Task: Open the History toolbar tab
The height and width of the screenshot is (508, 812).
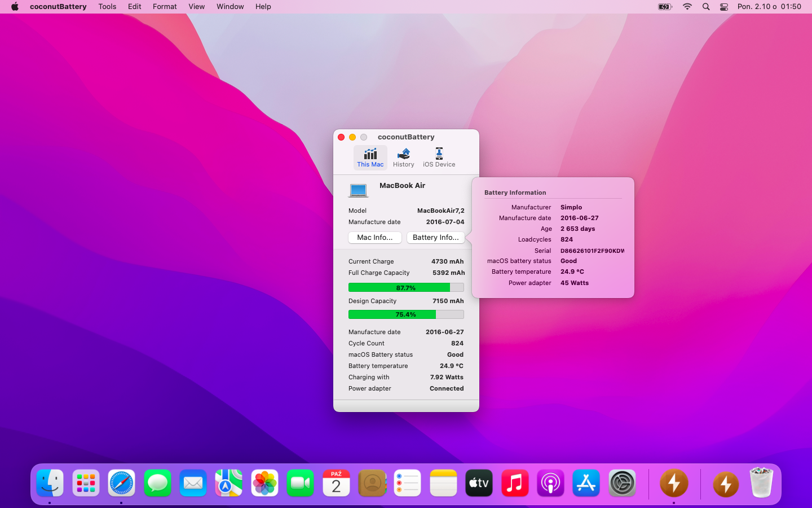Action: click(x=403, y=157)
